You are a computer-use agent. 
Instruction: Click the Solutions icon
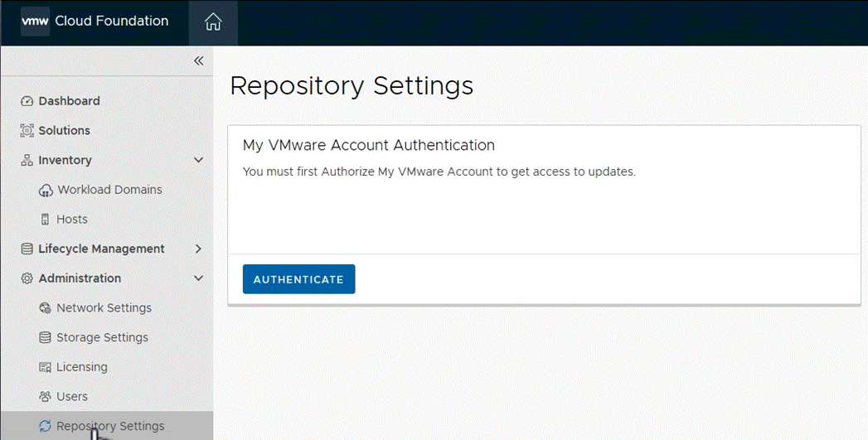[x=27, y=130]
